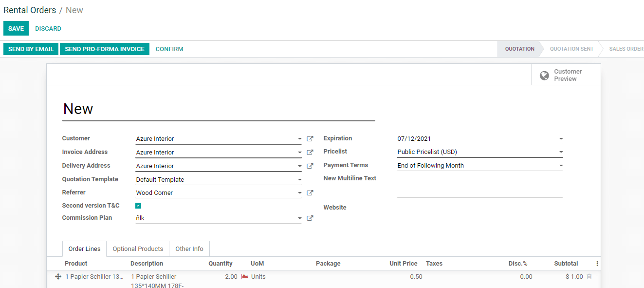Open Commission Plan external link icon
Image resolution: width=644 pixels, height=288 pixels.
[310, 218]
